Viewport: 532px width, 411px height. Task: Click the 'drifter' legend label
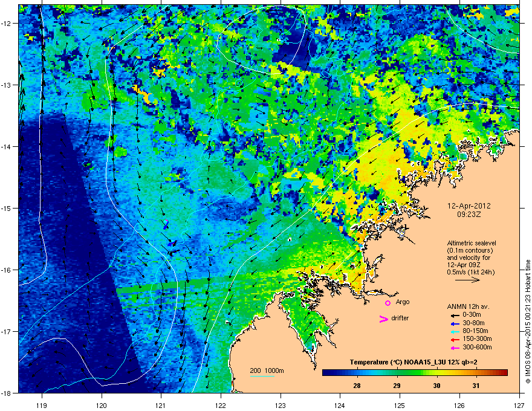(x=400, y=318)
